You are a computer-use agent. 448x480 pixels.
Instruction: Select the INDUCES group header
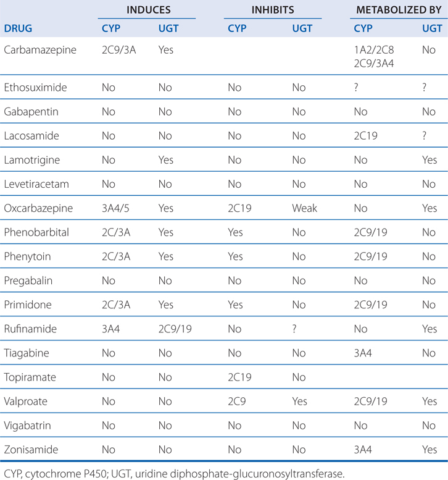click(148, 10)
